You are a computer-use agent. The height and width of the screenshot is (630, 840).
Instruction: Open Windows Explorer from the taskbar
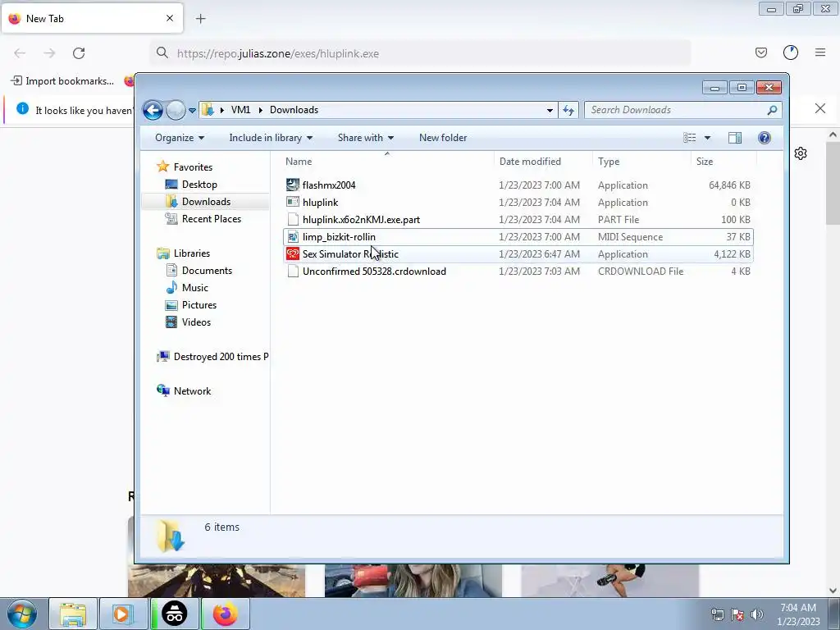tap(73, 614)
